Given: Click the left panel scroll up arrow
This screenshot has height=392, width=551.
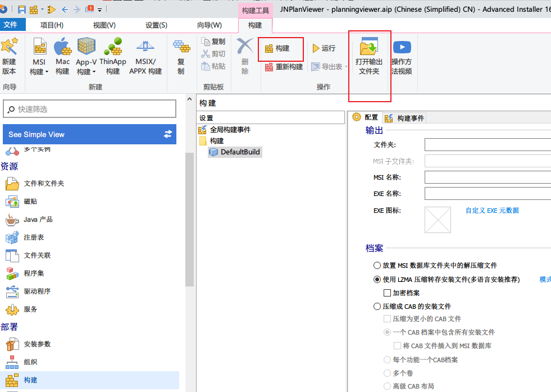Looking at the screenshot, I should pyautogui.click(x=189, y=99).
